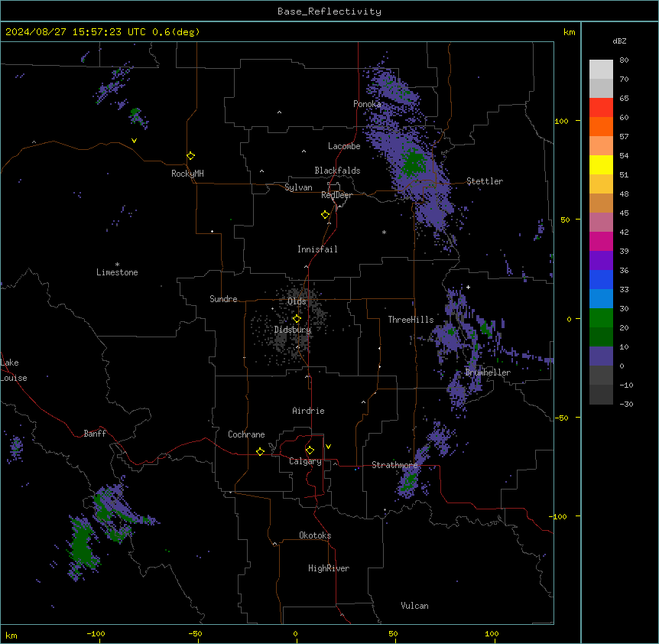Click the yellow marker south of RedDeer
The image size is (659, 644).
[x=326, y=215]
